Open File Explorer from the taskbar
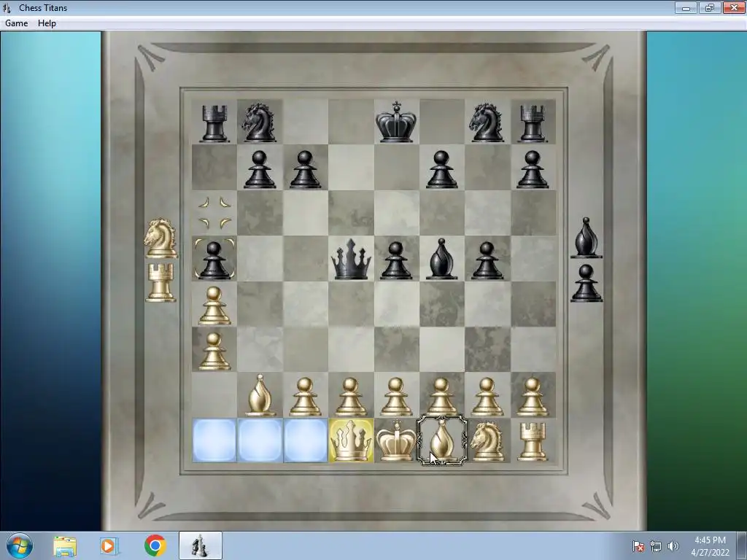747x560 pixels. (65, 546)
